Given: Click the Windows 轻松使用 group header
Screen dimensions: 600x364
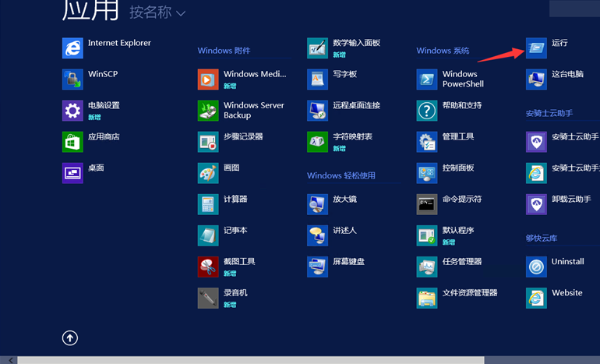Looking at the screenshot, I should [341, 175].
